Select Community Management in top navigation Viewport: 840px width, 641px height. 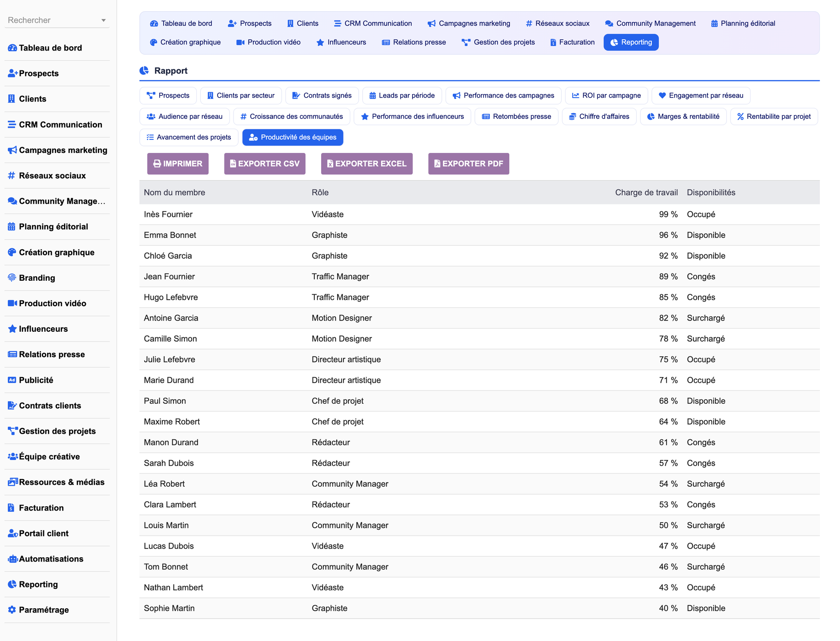pos(651,23)
